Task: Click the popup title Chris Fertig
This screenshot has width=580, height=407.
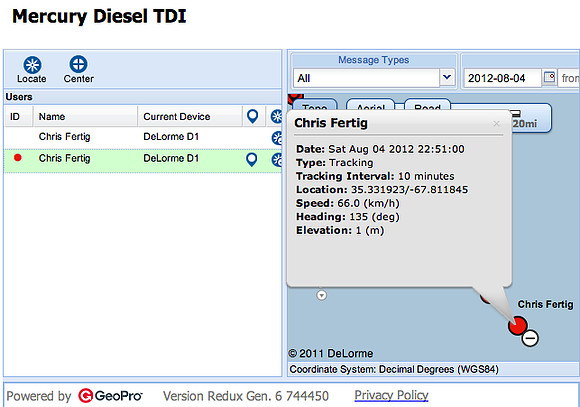Action: click(331, 123)
